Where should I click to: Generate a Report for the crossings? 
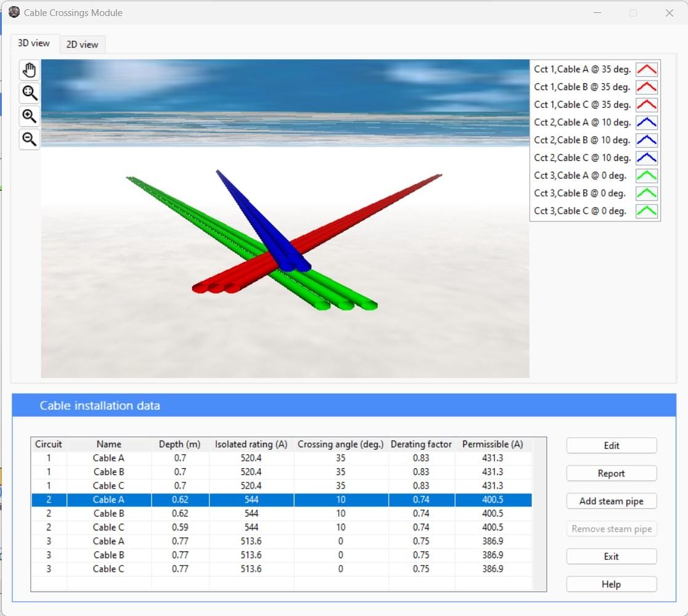click(x=611, y=473)
